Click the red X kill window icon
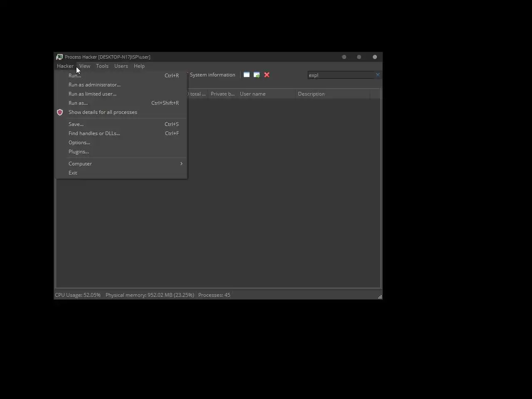 click(267, 75)
